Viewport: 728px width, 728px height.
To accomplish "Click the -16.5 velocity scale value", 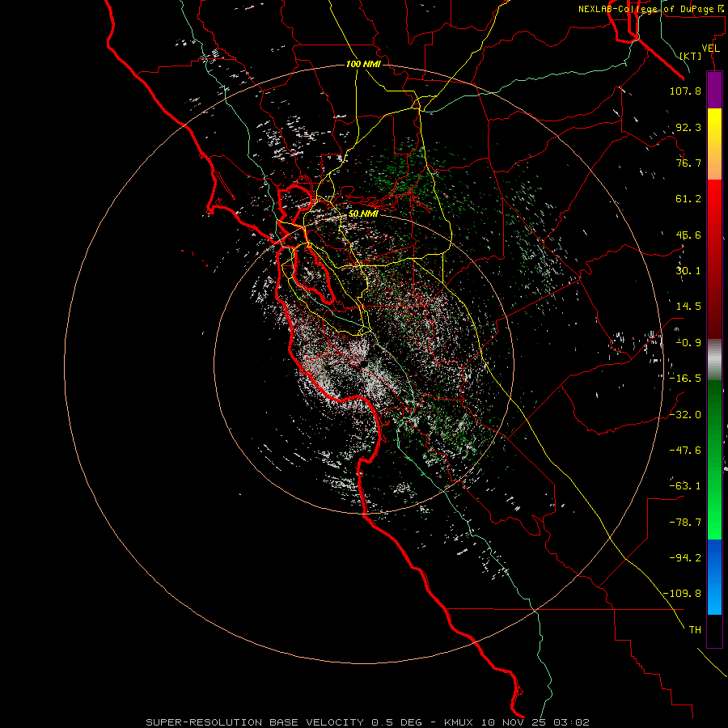I will click(x=685, y=379).
